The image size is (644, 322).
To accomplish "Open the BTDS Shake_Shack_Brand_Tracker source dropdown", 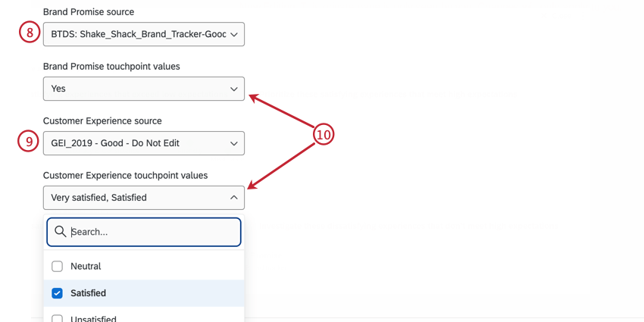I will coord(138,34).
